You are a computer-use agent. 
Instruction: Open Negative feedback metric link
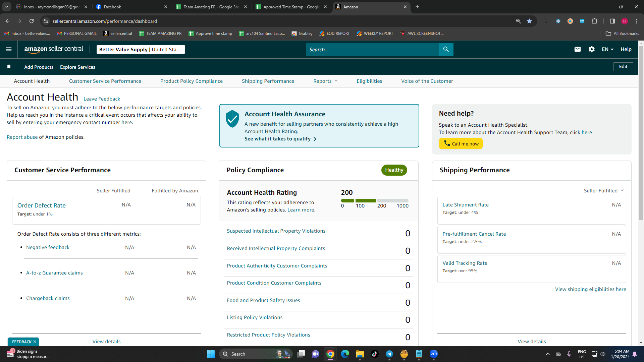coord(48,247)
